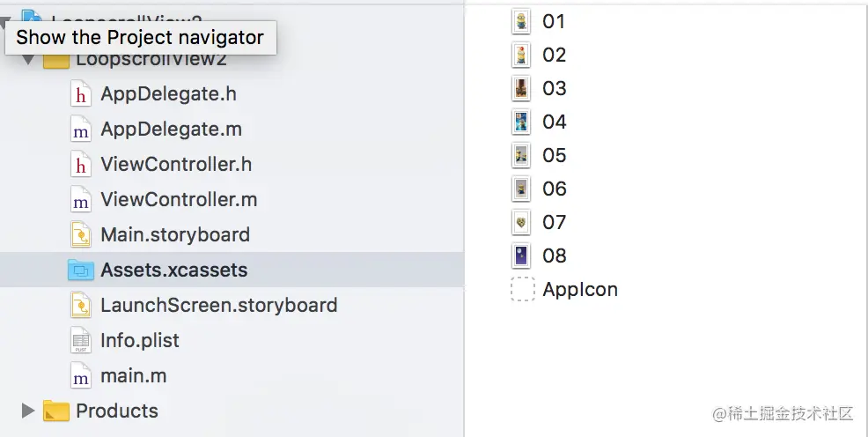
Task: Click the AppDelegate.m implementation file icon
Action: (x=81, y=130)
